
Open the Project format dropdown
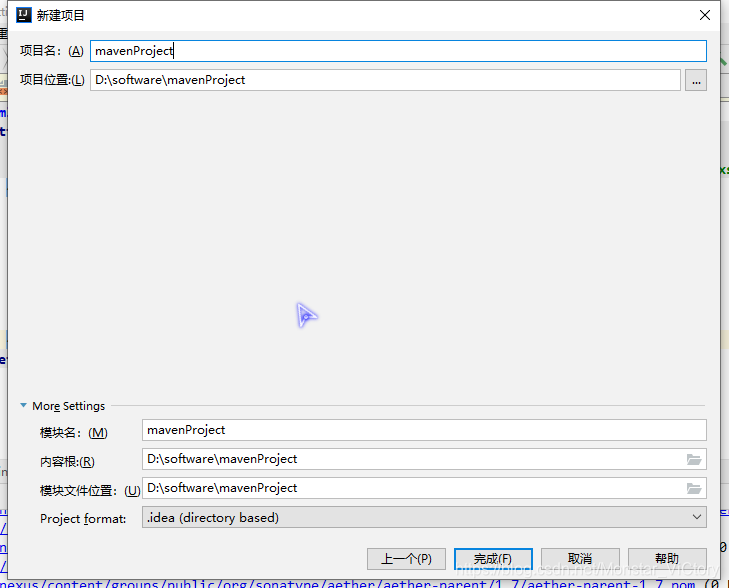(424, 517)
